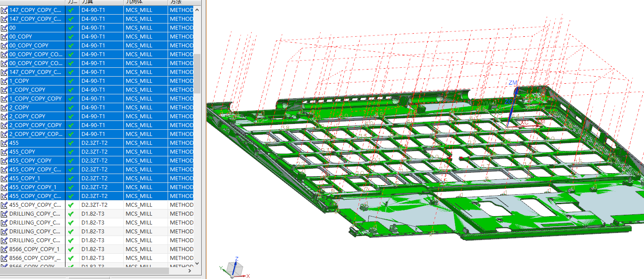The image size is (644, 279).
Task: Click the green checkmark in the 1_COPY row
Action: tap(71, 81)
